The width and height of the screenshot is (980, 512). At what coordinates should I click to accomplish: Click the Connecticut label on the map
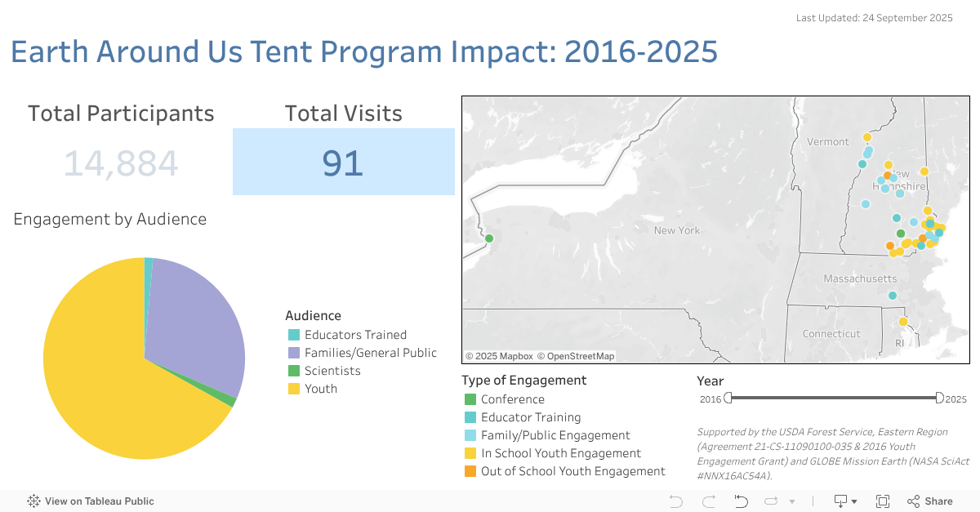[x=831, y=333]
